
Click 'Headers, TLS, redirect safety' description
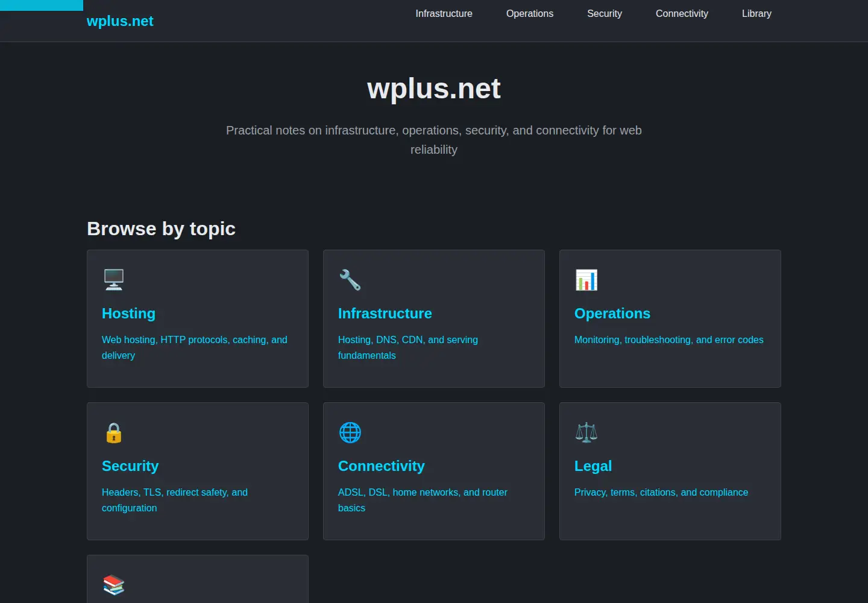pos(175,500)
